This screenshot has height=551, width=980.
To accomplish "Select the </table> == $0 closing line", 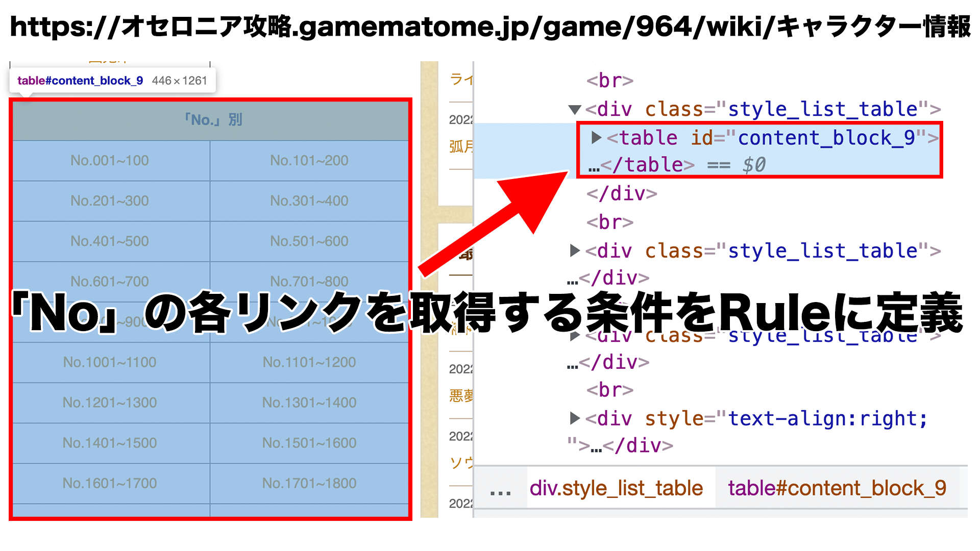I will (677, 165).
